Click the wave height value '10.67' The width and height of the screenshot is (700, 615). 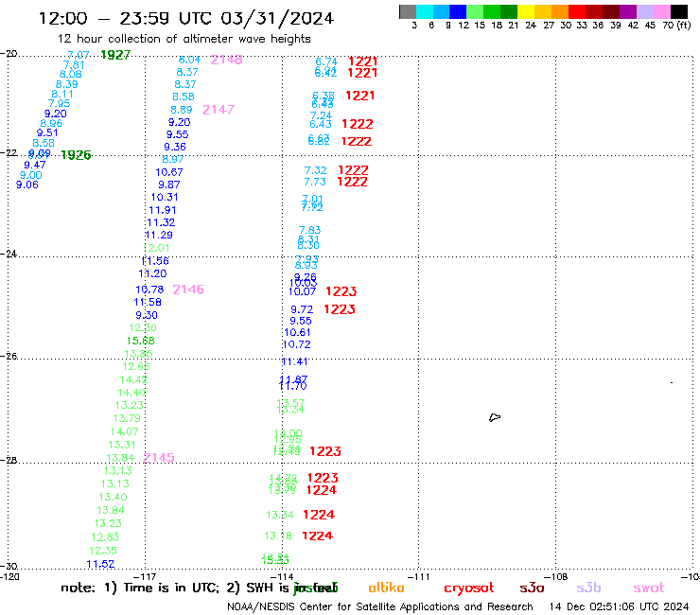[x=169, y=172]
